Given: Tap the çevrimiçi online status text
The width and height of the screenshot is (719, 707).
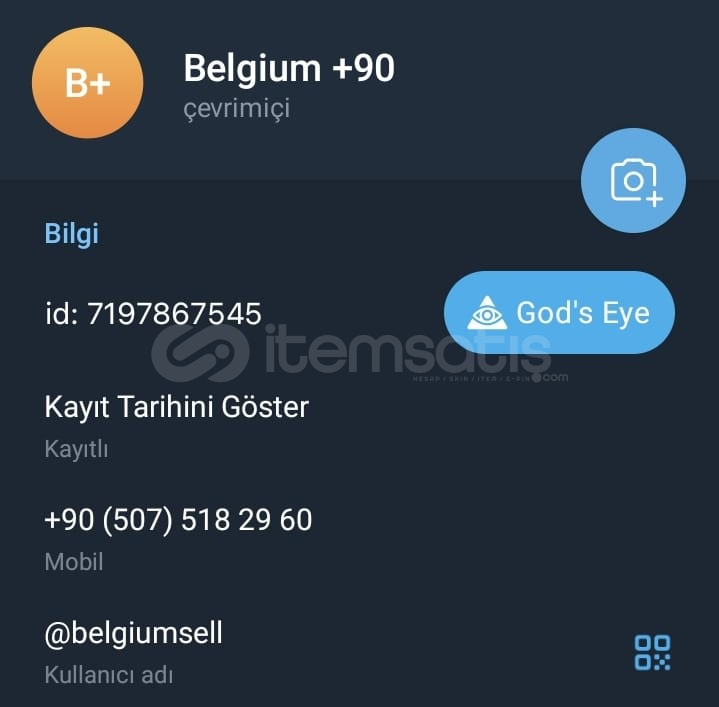Looking at the screenshot, I should click(x=237, y=109).
